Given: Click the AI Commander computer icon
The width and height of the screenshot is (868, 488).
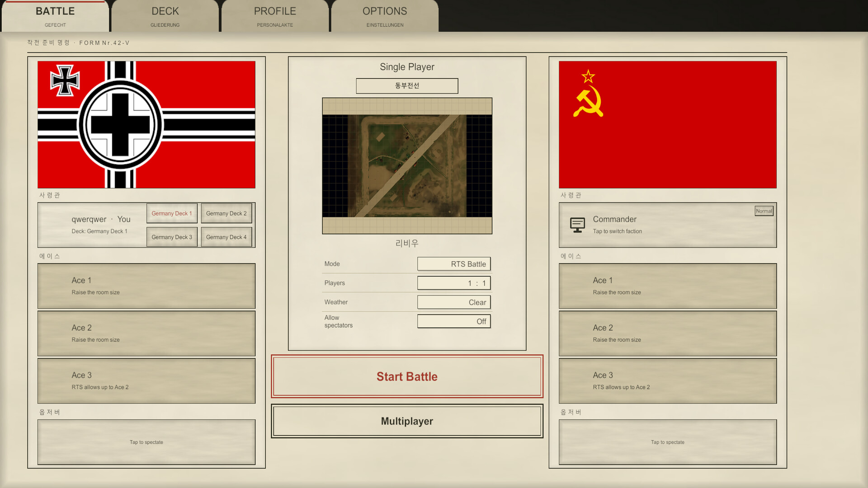Looking at the screenshot, I should tap(577, 225).
